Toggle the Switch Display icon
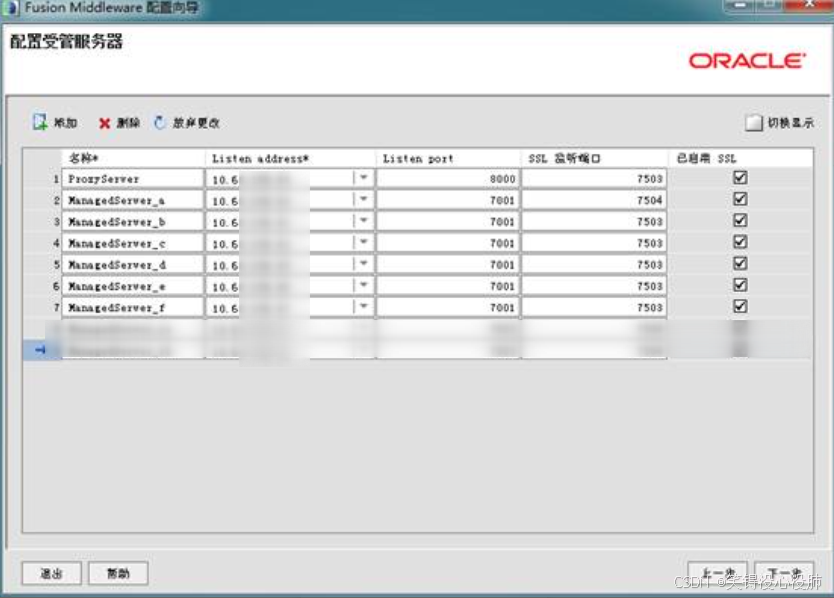834x598 pixels. 753,123
